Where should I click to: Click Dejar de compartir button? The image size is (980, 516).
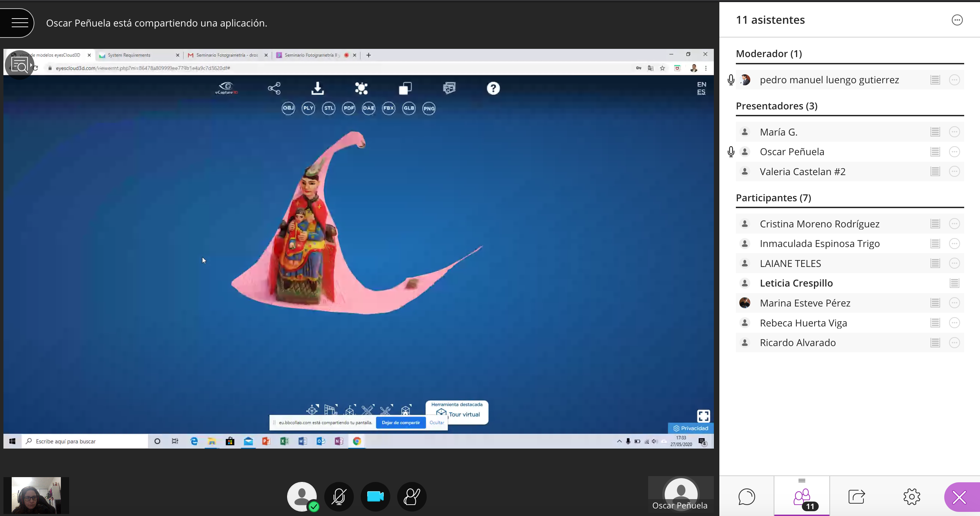pos(401,422)
